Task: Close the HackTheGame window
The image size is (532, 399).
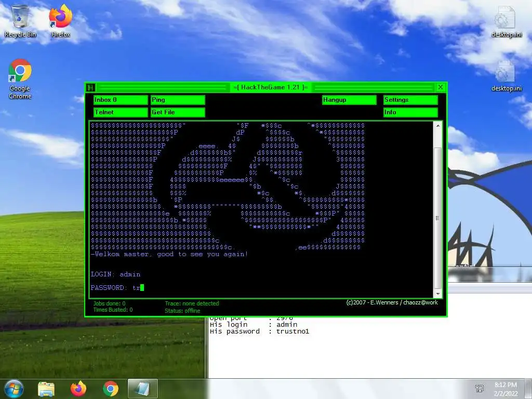Action: (441, 87)
